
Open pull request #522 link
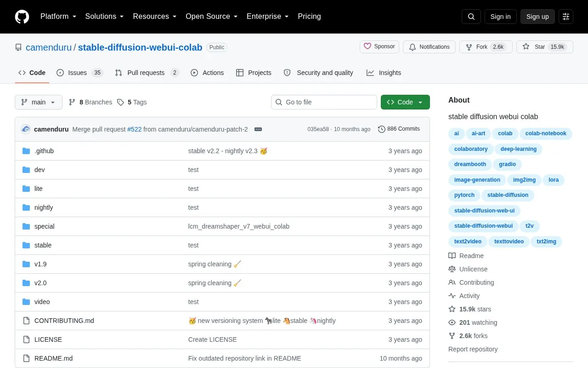coord(134,129)
